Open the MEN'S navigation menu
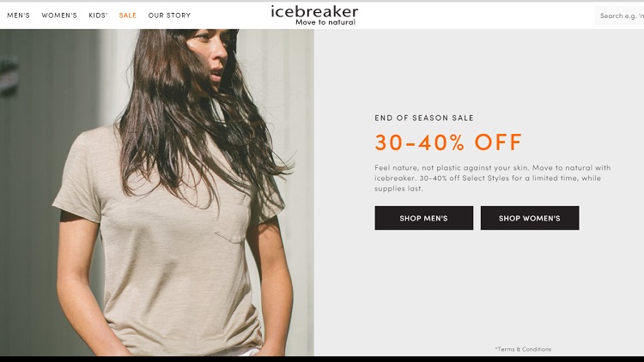This screenshot has width=644, height=362. tap(19, 15)
